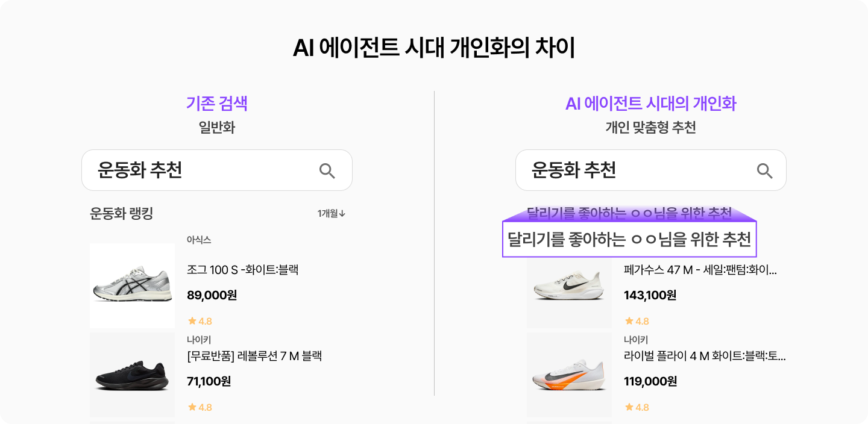
Task: Click the star rating under 143,100원
Action: point(637,321)
